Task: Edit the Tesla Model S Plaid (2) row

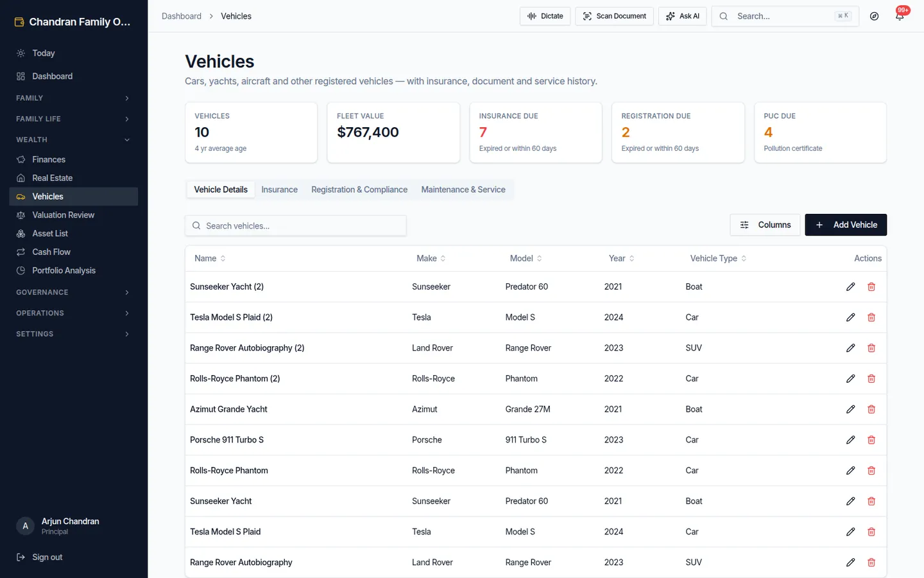Action: [x=850, y=317]
